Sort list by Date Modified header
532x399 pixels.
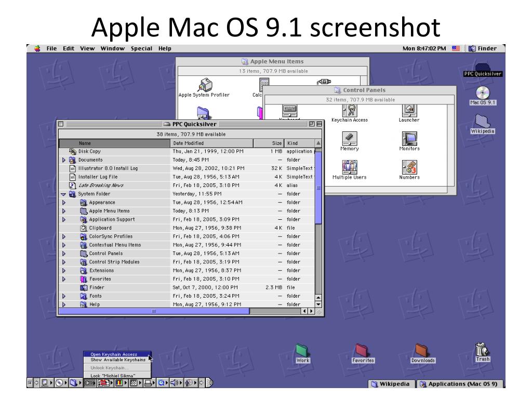[212, 143]
